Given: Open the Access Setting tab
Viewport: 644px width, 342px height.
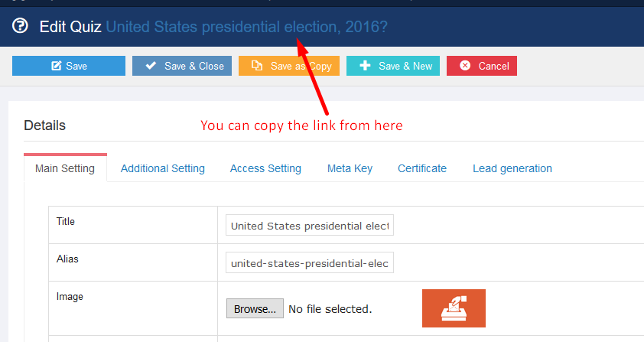Looking at the screenshot, I should click(x=265, y=168).
